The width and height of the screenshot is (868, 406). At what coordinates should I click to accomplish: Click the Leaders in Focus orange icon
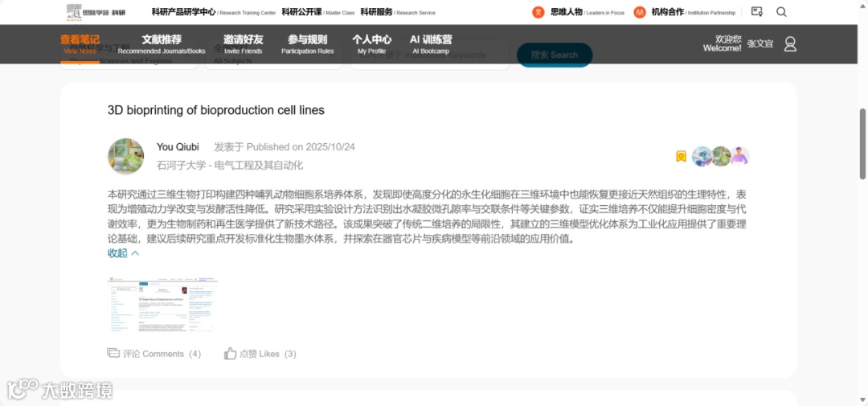pos(538,11)
